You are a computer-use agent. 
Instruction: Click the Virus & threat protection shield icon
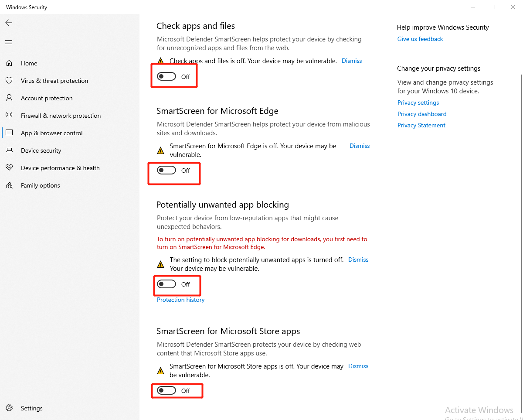(x=9, y=81)
